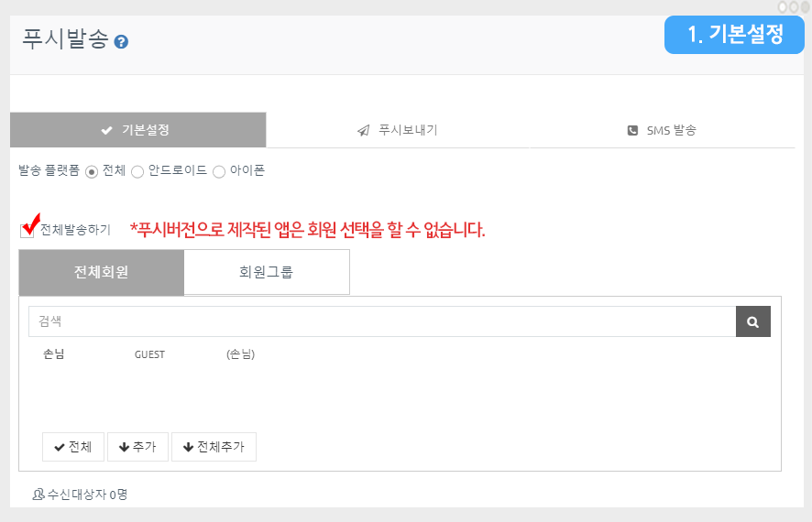This screenshot has height=522, width=812.
Task: Select the 전체 platform radio button
Action: (92, 171)
